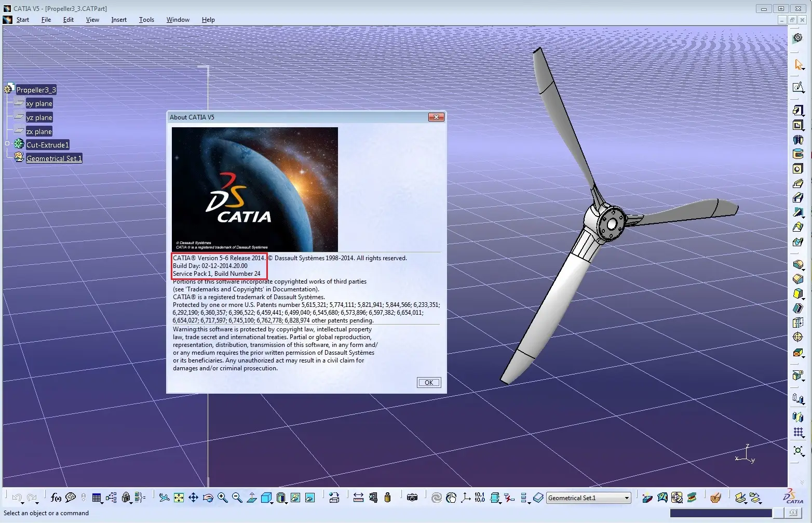
Task: Open the File menu
Action: pos(46,20)
